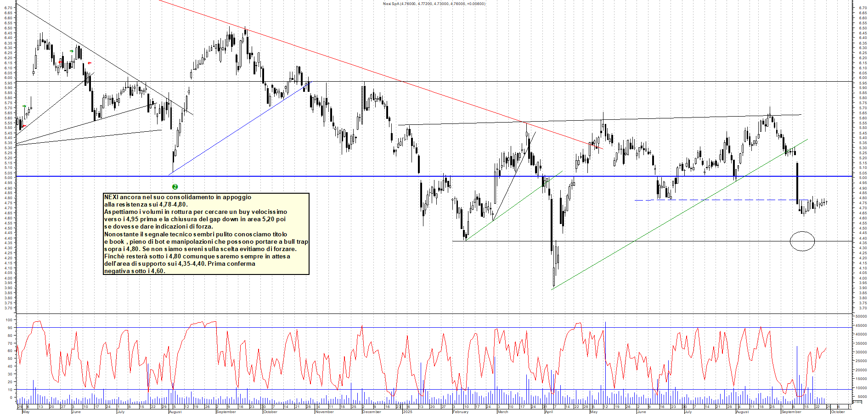The image size is (868, 414).
Task: Click the green circle marker numbered 2
Action: 175,187
